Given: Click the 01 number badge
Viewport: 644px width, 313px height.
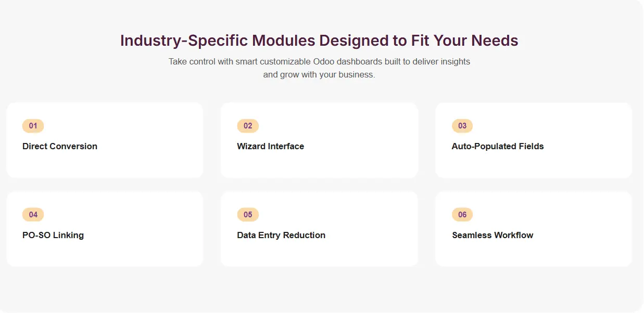Looking at the screenshot, I should point(33,126).
